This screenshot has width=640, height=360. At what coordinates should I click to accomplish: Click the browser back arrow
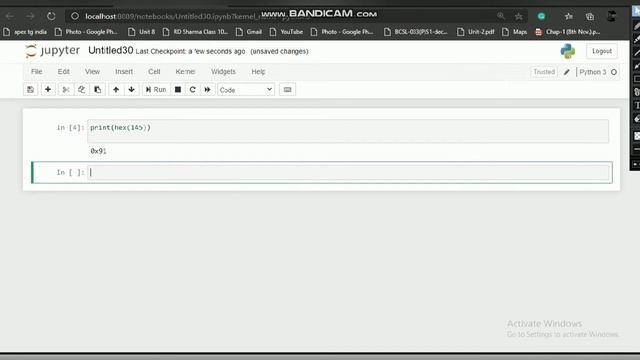click(x=10, y=16)
